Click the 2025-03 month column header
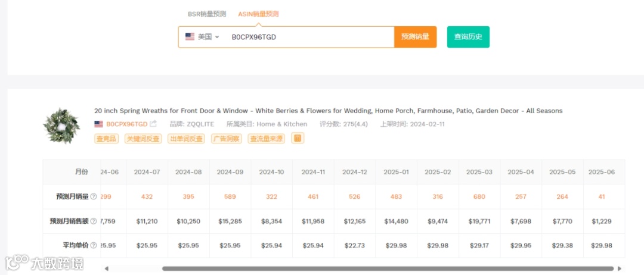This screenshot has height=275, width=644. [x=479, y=172]
